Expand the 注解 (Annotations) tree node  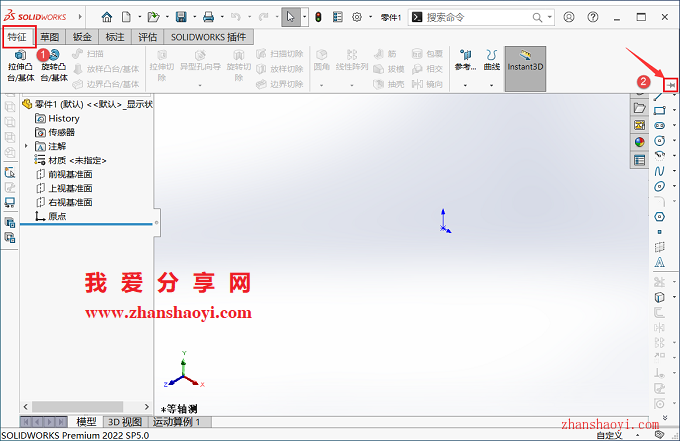tap(26, 146)
